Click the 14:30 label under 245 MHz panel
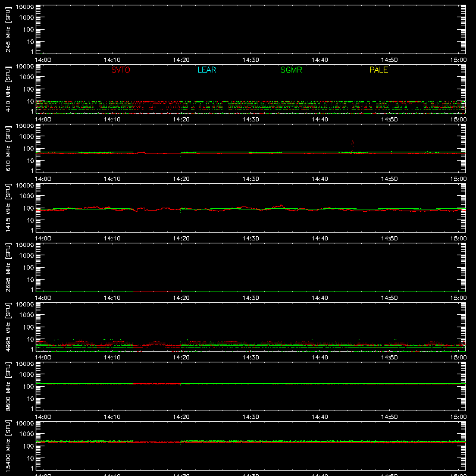The image size is (476, 476). point(250,60)
